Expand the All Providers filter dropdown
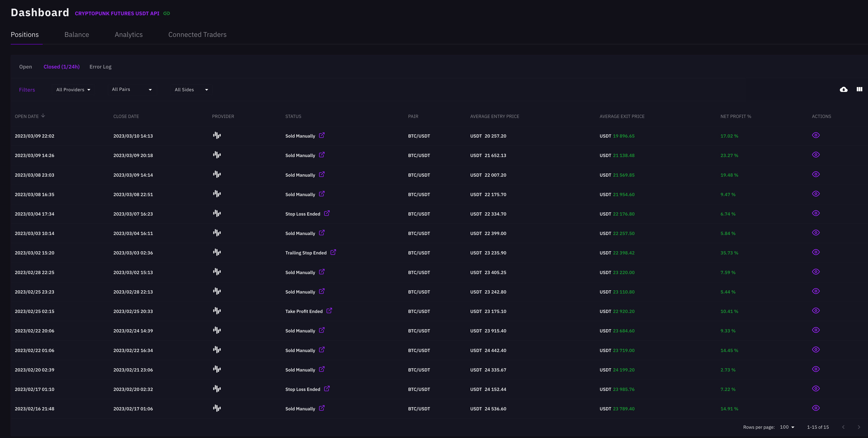The width and height of the screenshot is (868, 438). point(73,90)
